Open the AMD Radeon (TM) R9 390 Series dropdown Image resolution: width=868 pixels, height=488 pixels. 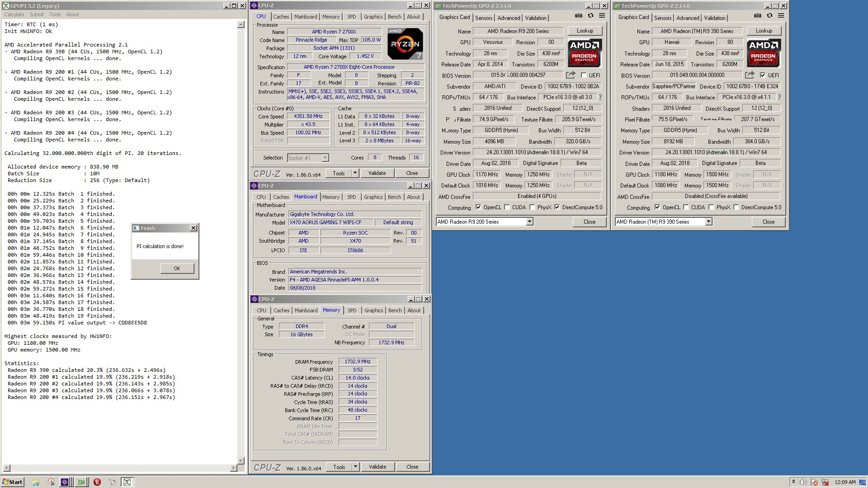click(x=708, y=221)
